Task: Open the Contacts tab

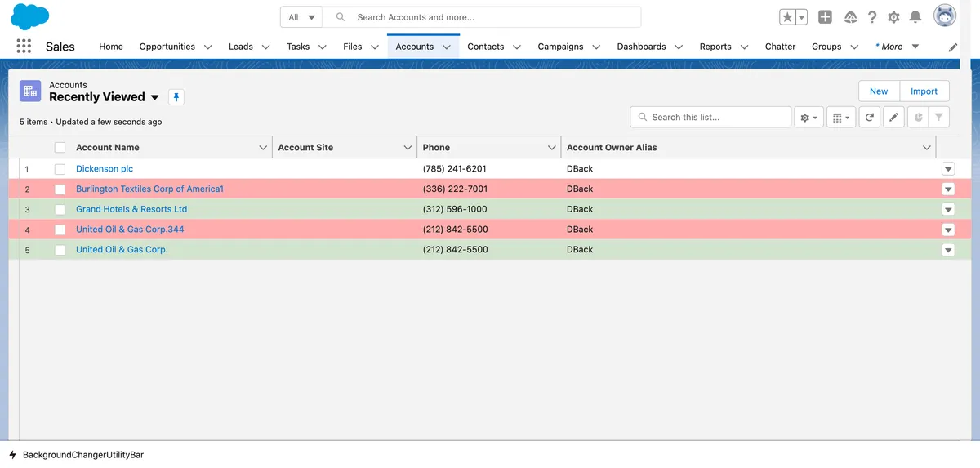Action: (x=485, y=47)
